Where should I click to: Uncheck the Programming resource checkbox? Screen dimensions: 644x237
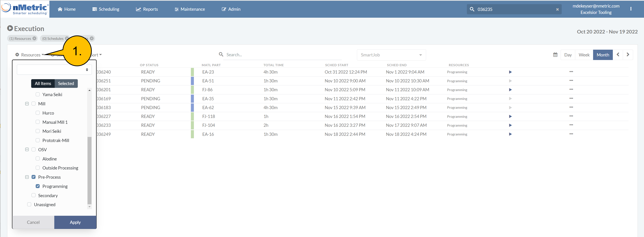coord(38,186)
